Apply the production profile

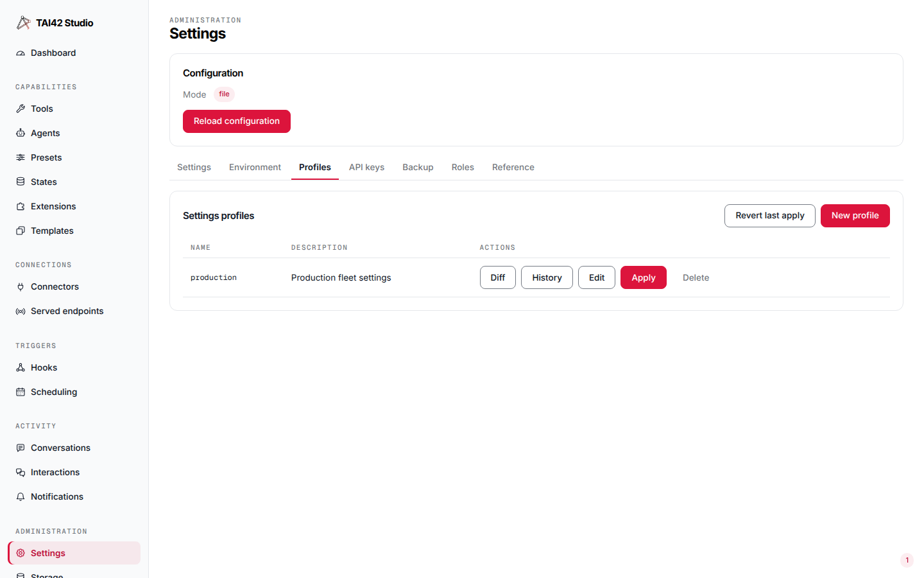point(644,277)
